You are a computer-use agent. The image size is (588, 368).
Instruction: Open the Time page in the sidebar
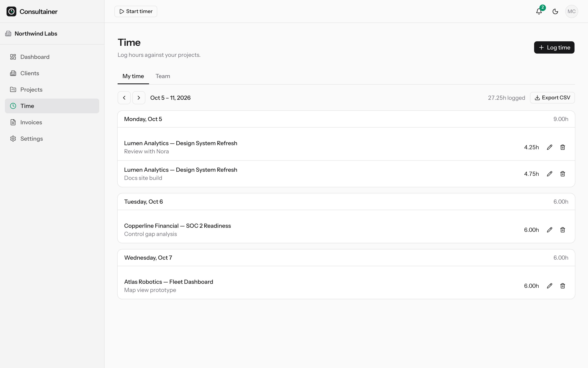[52, 106]
